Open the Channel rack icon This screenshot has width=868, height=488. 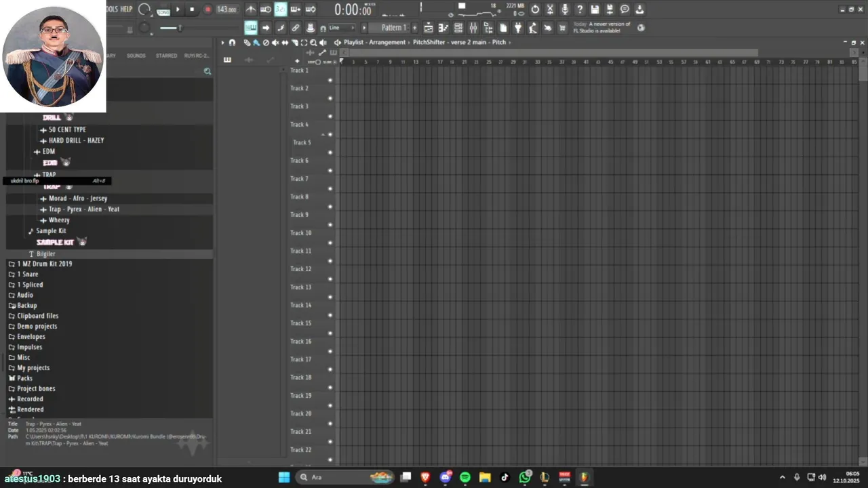pos(458,28)
